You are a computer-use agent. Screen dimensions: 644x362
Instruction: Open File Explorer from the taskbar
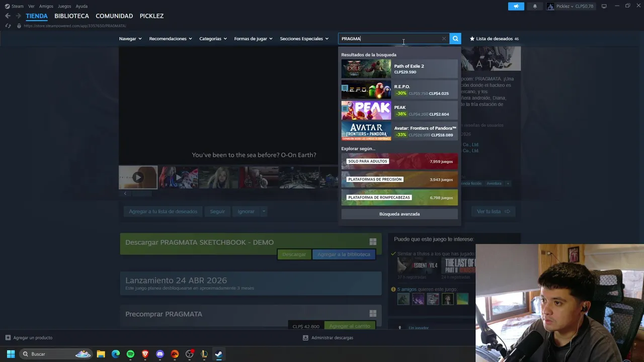101,354
